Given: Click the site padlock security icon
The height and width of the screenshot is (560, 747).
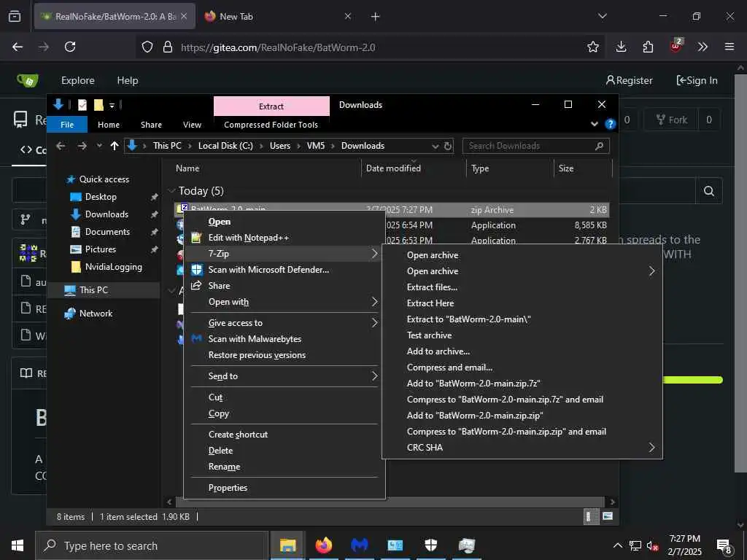Looking at the screenshot, I should [x=167, y=47].
